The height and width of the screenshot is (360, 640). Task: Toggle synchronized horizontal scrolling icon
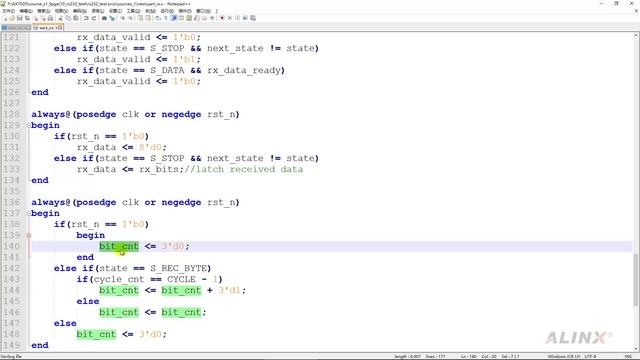coord(148,18)
